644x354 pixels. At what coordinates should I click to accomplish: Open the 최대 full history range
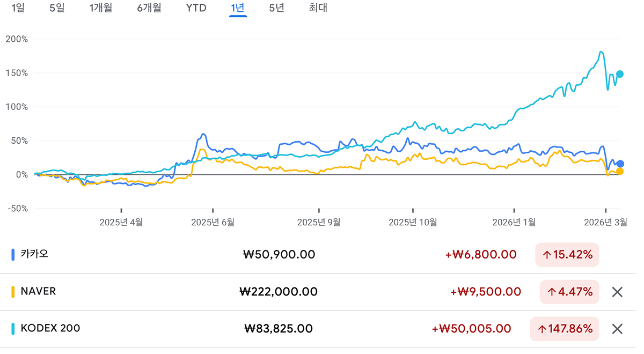[x=318, y=8]
